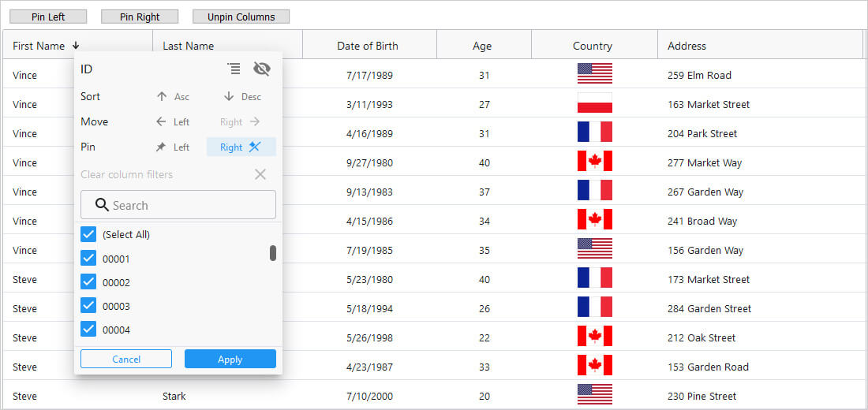Click the Date of Birth column header

click(x=368, y=46)
